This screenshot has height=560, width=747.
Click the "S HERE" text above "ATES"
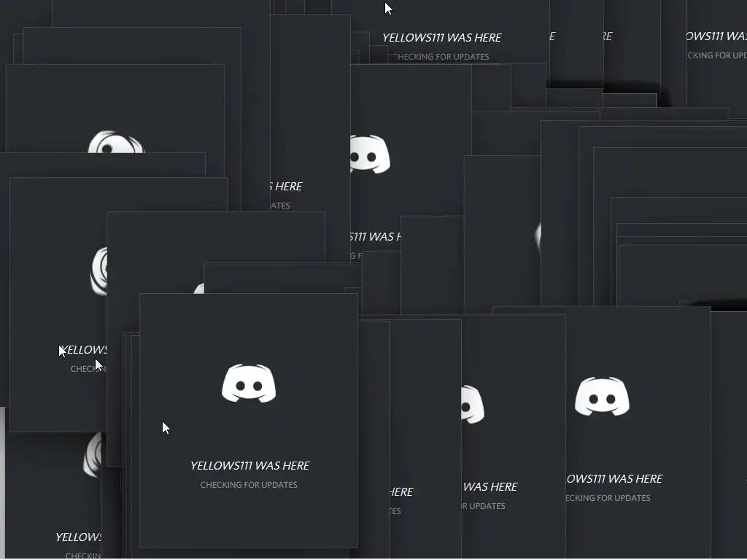tap(286, 187)
